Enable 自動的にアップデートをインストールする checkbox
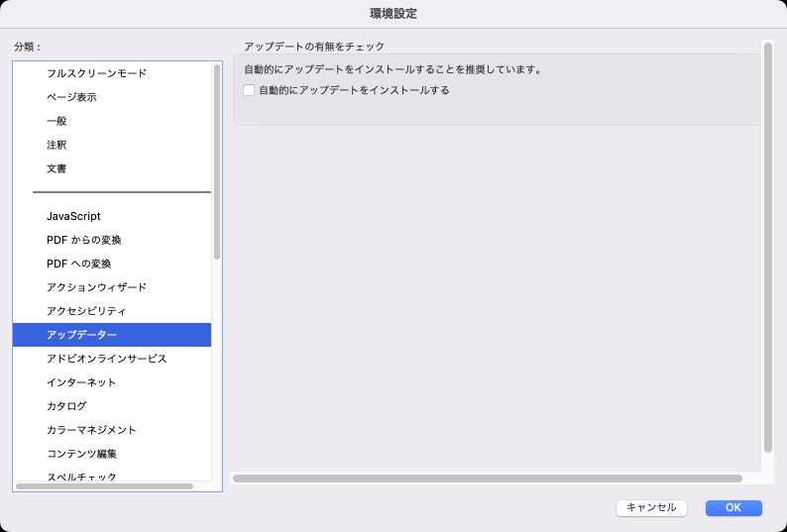 tap(249, 90)
